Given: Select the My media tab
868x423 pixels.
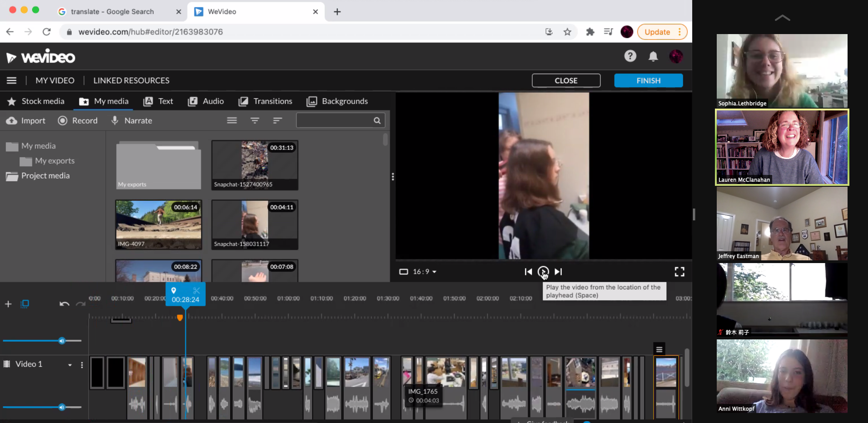Looking at the screenshot, I should [104, 101].
